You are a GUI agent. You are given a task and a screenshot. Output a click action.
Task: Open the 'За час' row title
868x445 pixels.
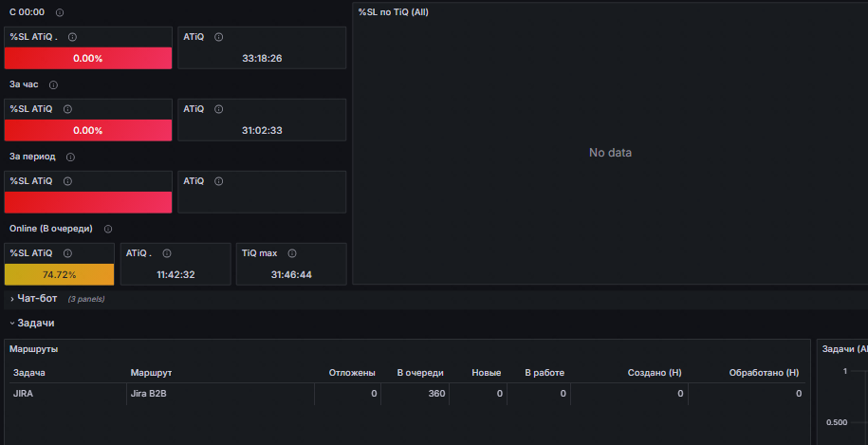pos(24,84)
